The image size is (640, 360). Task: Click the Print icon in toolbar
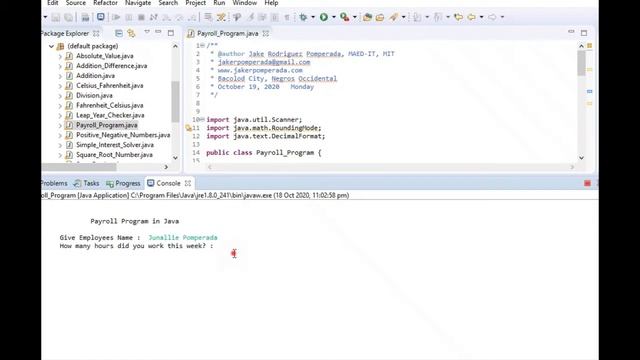click(x=85, y=17)
